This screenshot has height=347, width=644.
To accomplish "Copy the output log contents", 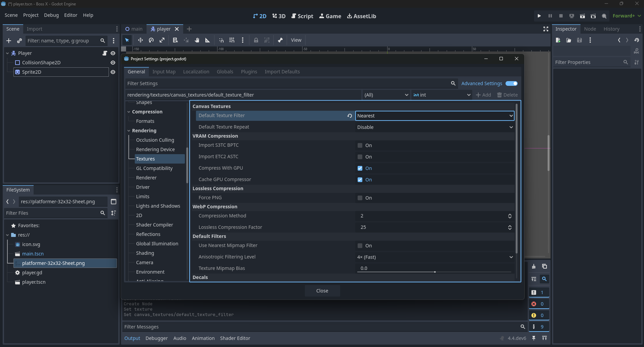I will [545, 266].
